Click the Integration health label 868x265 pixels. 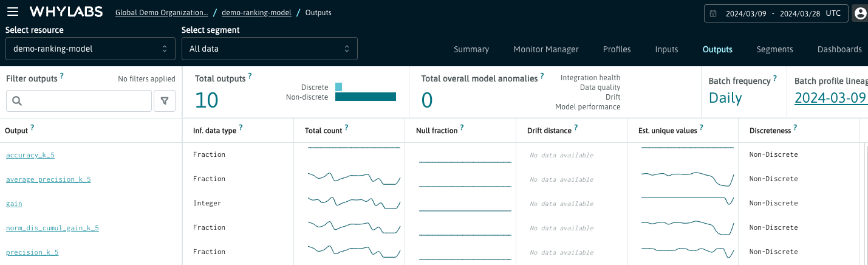(590, 77)
